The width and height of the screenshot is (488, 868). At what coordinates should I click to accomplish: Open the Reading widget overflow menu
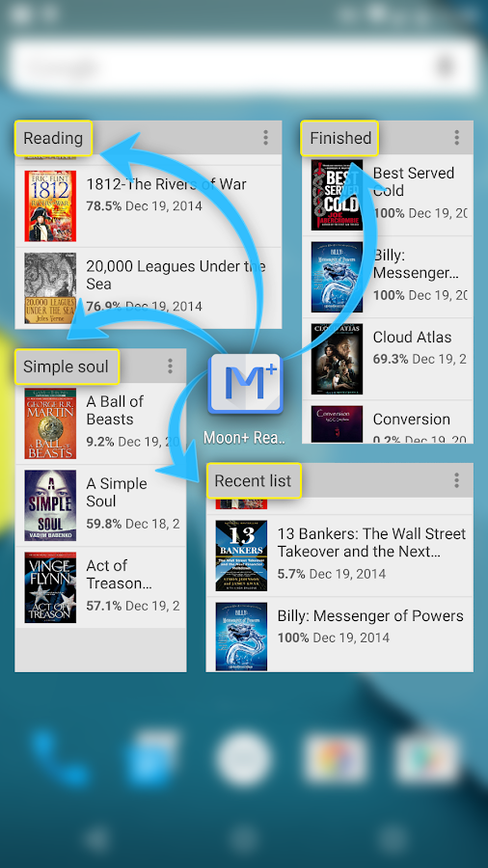point(265,138)
